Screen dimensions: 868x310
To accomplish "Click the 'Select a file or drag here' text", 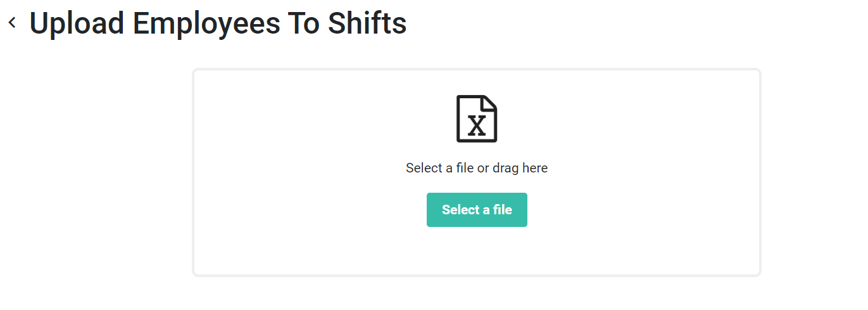I will click(x=477, y=168).
